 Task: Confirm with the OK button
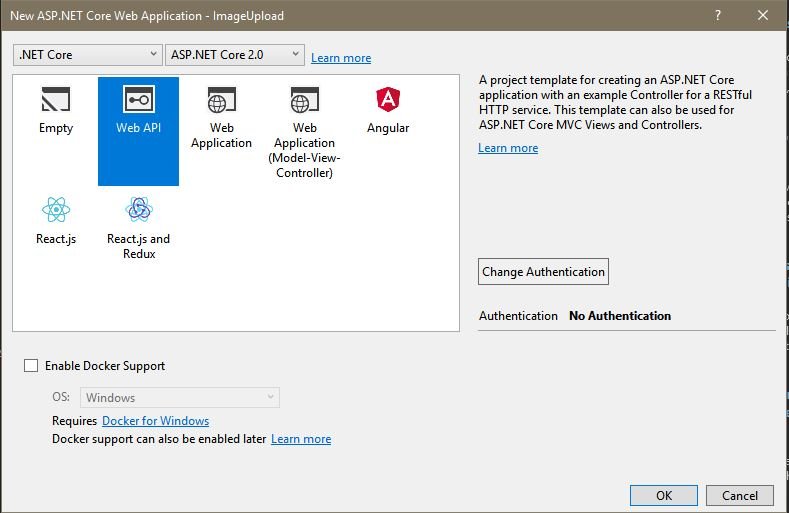tap(664, 495)
